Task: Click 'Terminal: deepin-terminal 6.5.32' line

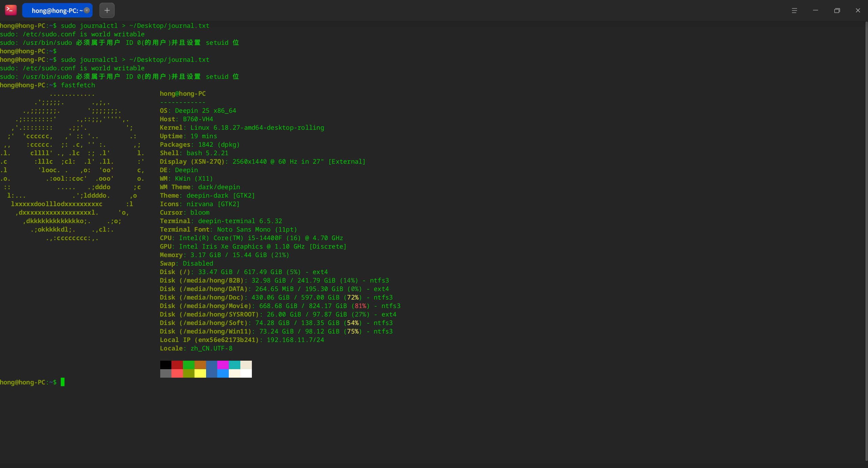Action: [221, 221]
